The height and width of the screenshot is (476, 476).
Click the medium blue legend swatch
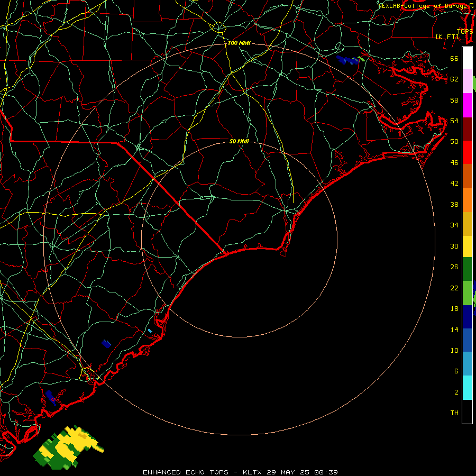(467, 340)
